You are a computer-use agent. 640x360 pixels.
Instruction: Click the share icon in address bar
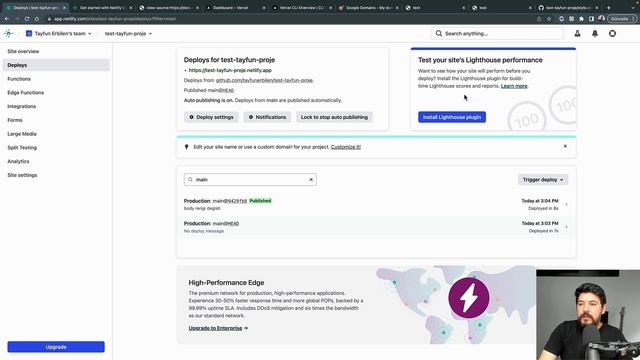tap(539, 19)
